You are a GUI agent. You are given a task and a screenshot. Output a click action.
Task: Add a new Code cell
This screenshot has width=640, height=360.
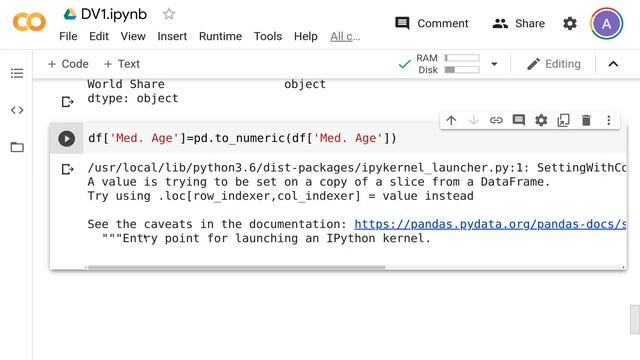point(68,64)
